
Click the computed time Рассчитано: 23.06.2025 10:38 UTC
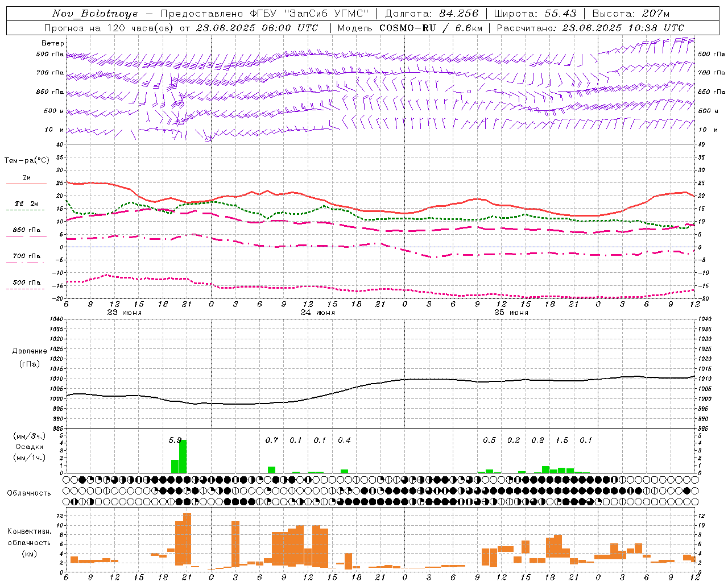click(590, 28)
